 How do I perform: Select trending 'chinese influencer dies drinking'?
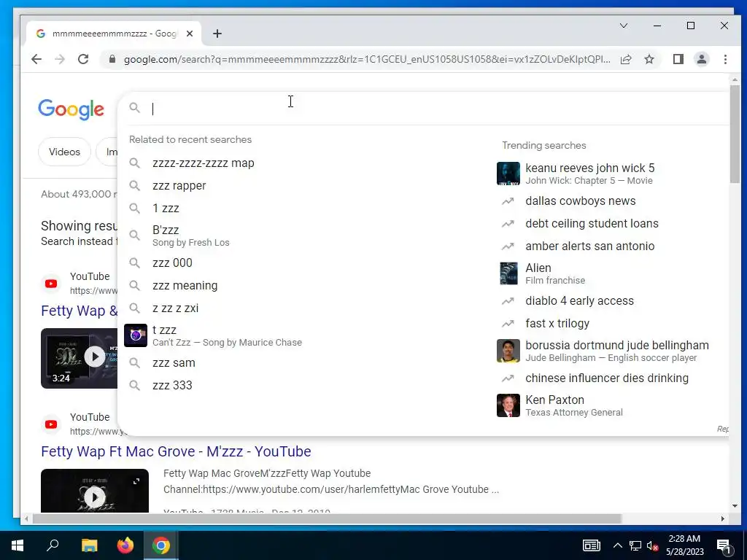[x=607, y=378]
